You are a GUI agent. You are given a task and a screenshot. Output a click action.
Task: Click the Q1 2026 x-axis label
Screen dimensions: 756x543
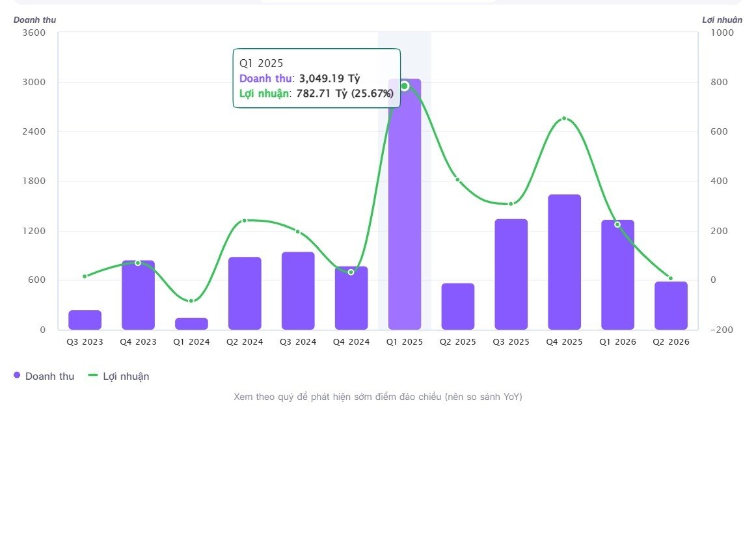[x=617, y=341]
